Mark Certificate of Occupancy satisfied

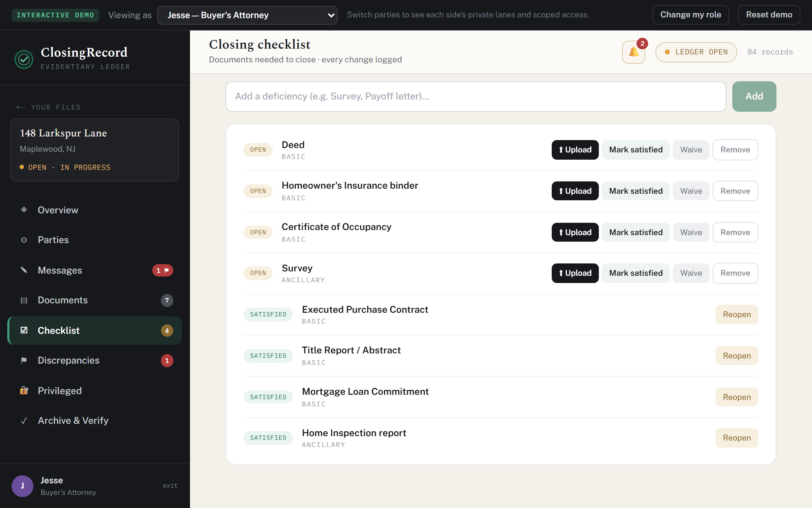pyautogui.click(x=636, y=233)
